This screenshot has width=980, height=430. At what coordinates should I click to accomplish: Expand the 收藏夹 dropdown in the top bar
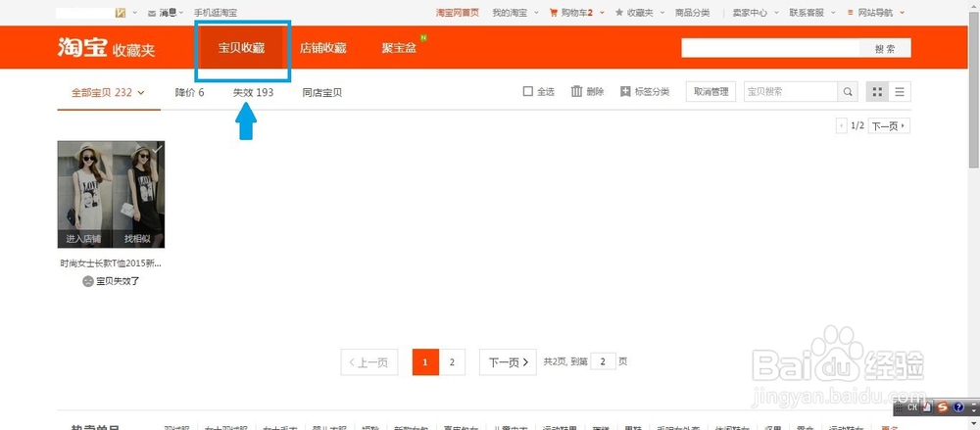tap(662, 13)
